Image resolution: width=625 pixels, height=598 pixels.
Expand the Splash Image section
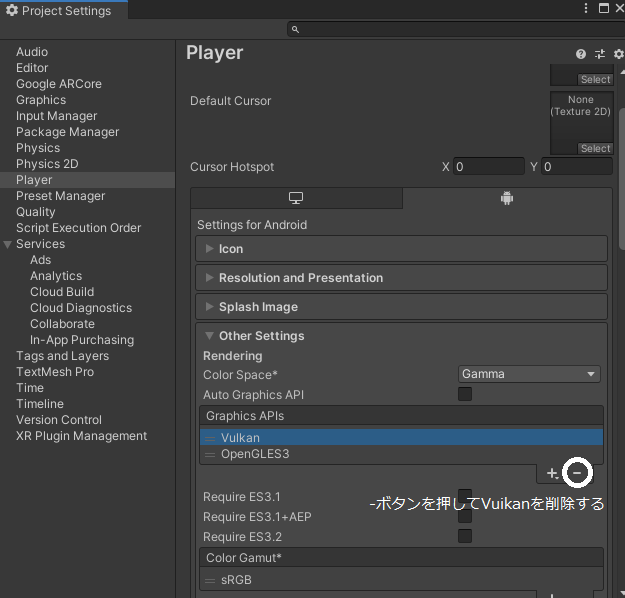click(401, 307)
